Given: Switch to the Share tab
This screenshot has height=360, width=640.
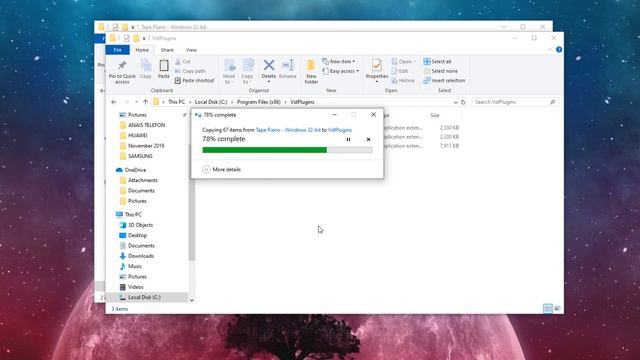Looking at the screenshot, I should pos(167,50).
